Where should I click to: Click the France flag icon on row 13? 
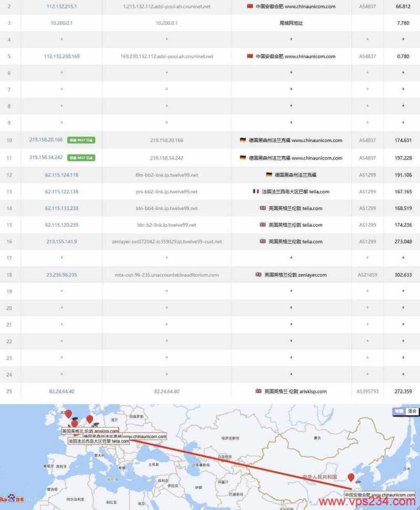coord(255,191)
